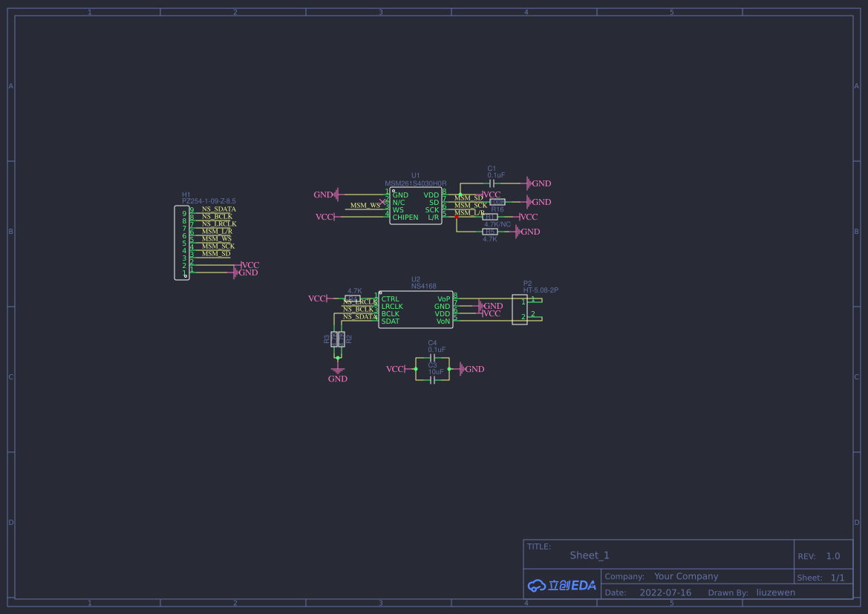Click the Sheet_1 title text field
Viewport: 868px width, 614px height.
[590, 555]
